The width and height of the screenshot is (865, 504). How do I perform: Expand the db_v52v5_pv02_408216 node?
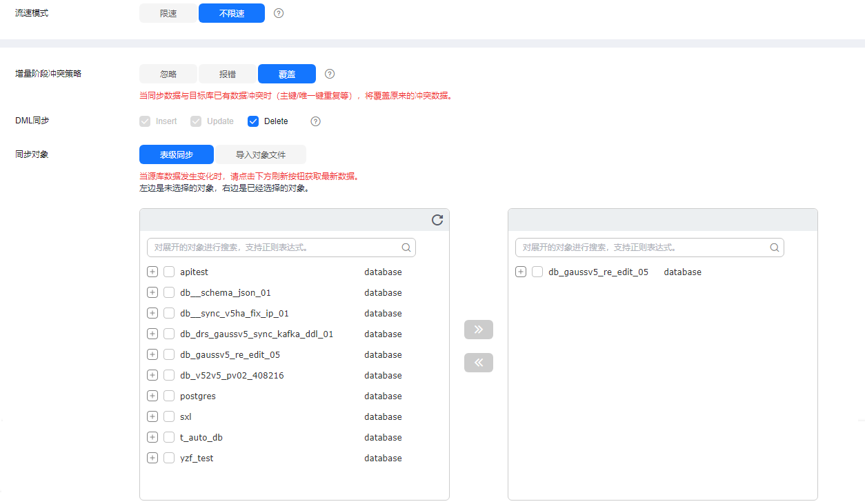152,375
